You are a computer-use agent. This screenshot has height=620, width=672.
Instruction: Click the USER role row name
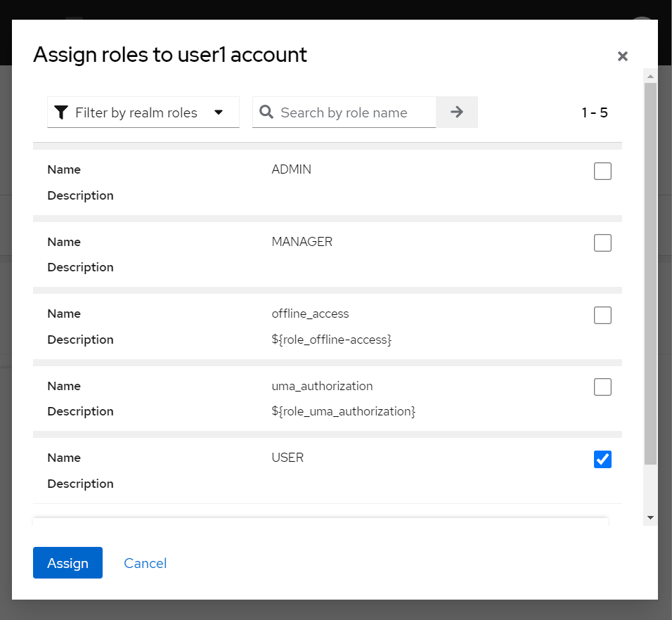(287, 458)
